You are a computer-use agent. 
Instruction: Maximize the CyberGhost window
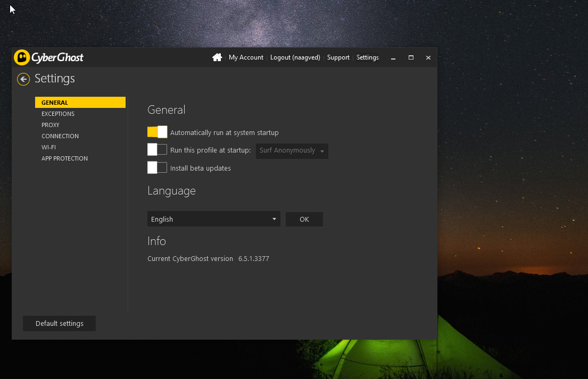click(411, 57)
